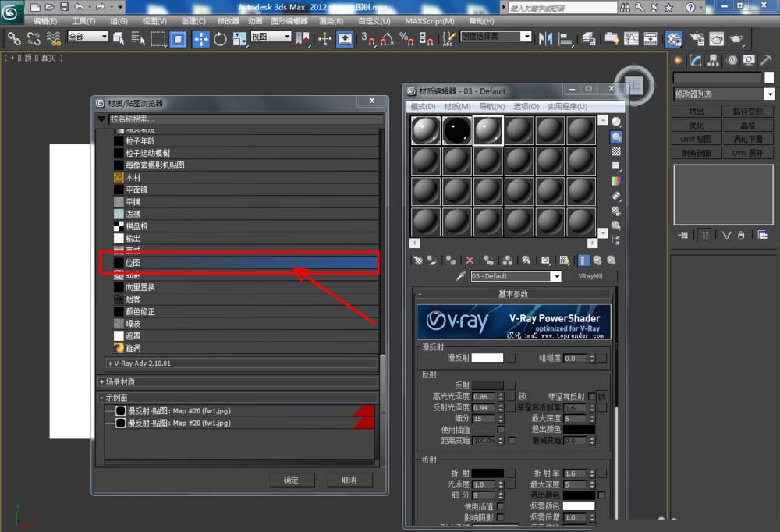The height and width of the screenshot is (532, 780).
Task: Click Get Material icon in Material Editor
Action: coord(418,261)
